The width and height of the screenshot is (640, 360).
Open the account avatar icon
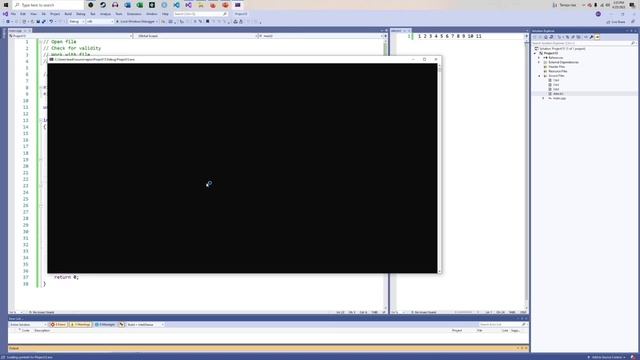[598, 14]
